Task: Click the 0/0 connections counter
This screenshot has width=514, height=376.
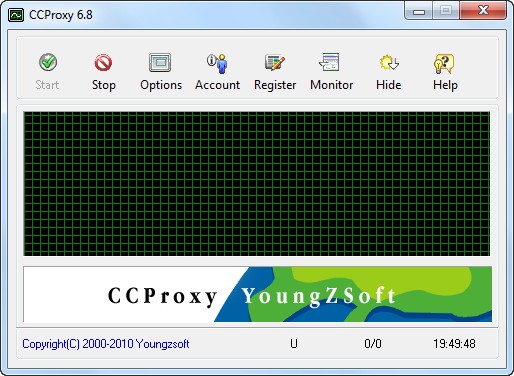Action: pyautogui.click(x=373, y=344)
